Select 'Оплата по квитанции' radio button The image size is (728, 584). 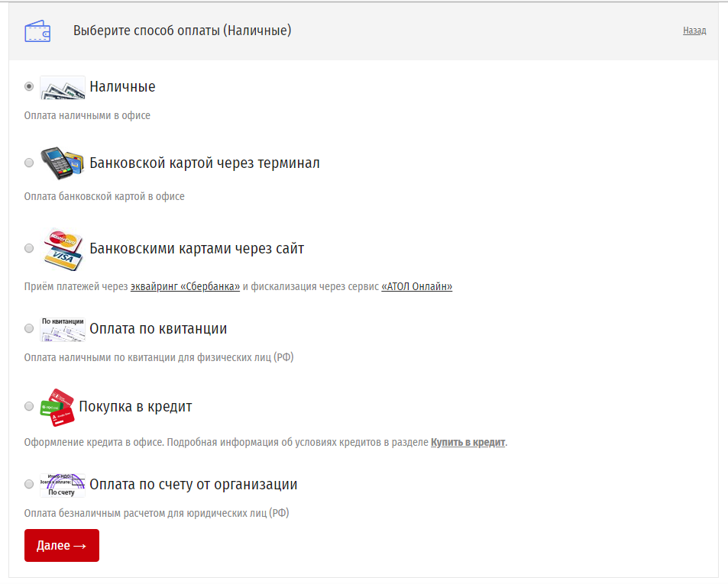tap(29, 328)
